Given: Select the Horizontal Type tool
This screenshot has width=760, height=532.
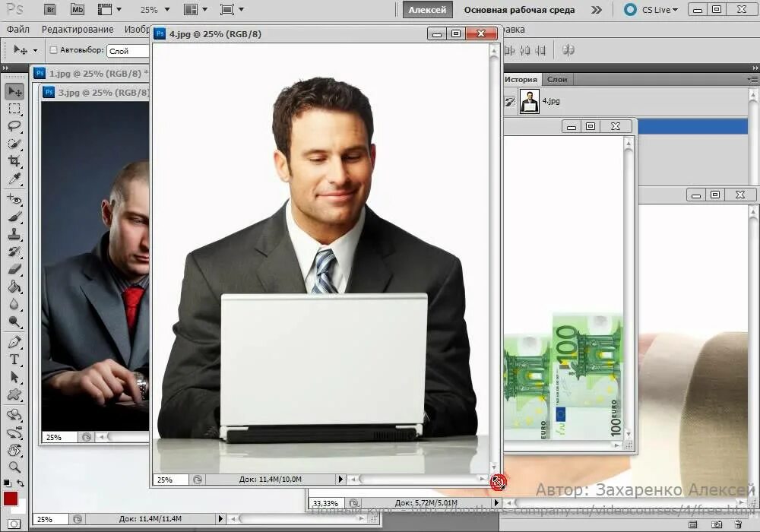Looking at the screenshot, I should [x=14, y=359].
